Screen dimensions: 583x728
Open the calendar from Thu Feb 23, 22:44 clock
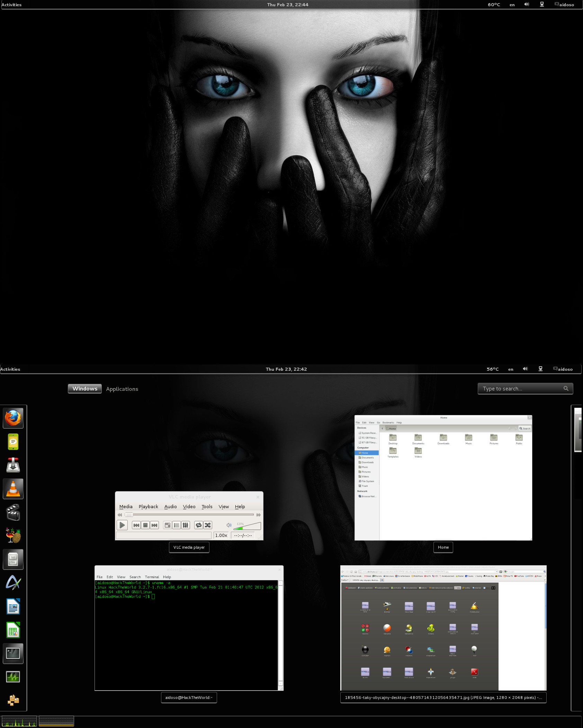pyautogui.click(x=288, y=5)
